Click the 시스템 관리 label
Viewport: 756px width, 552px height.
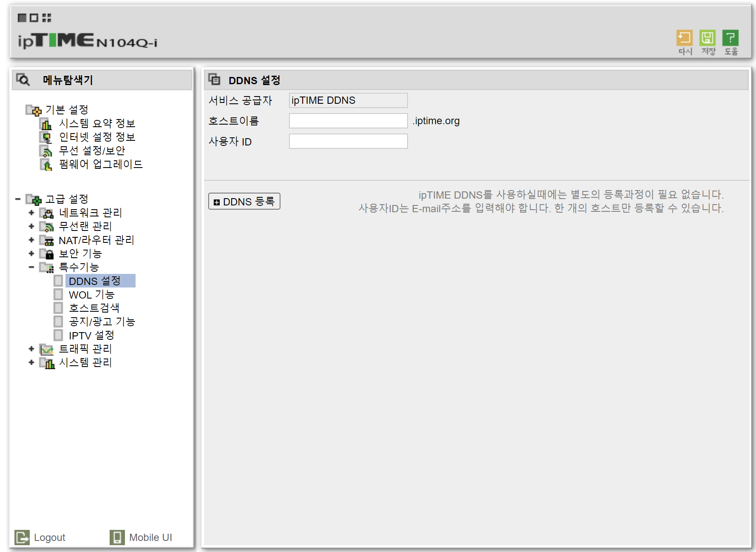pyautogui.click(x=85, y=363)
